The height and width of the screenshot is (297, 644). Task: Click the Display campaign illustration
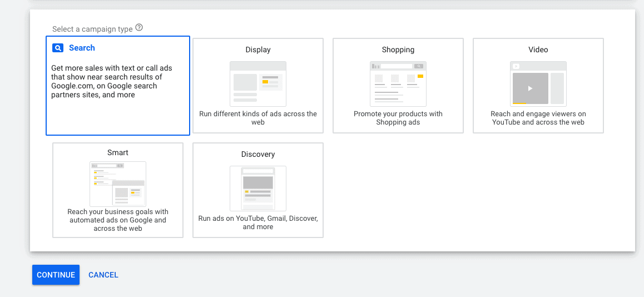pos(258,83)
